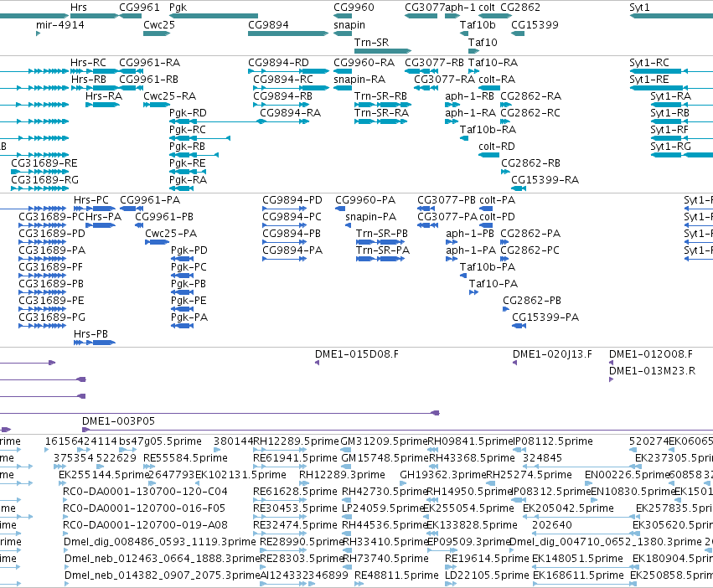
Task: Select EST label RC0-DA0001-130700-120-C04
Action: tap(145, 492)
